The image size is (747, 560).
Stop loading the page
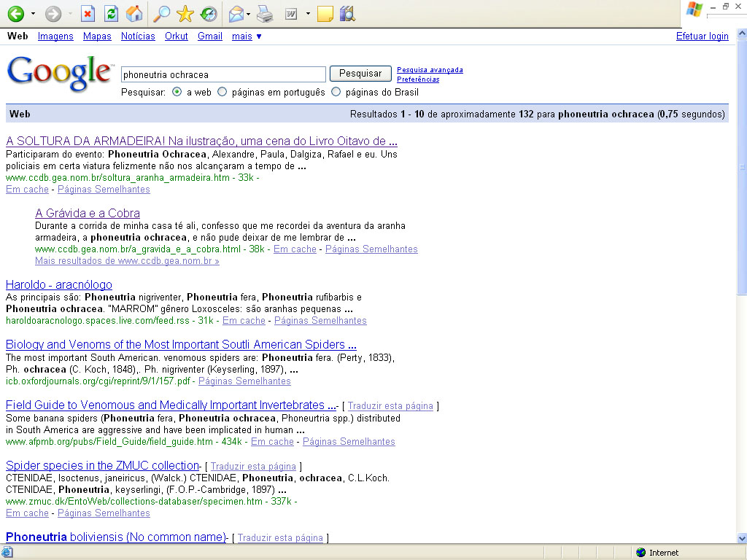[x=88, y=14]
